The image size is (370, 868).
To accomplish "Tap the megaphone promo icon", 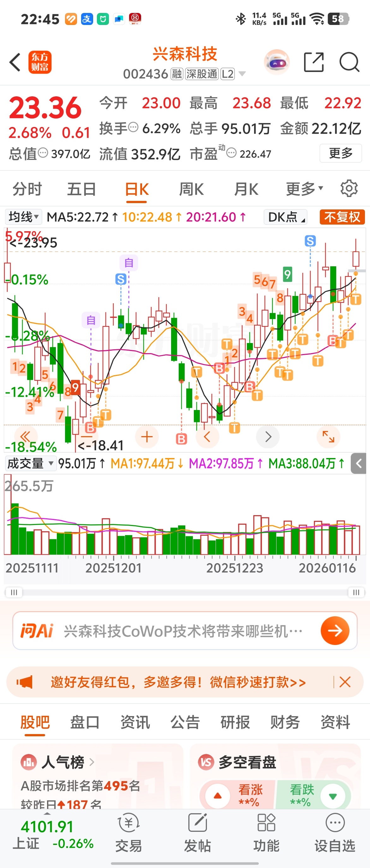I will (x=25, y=682).
